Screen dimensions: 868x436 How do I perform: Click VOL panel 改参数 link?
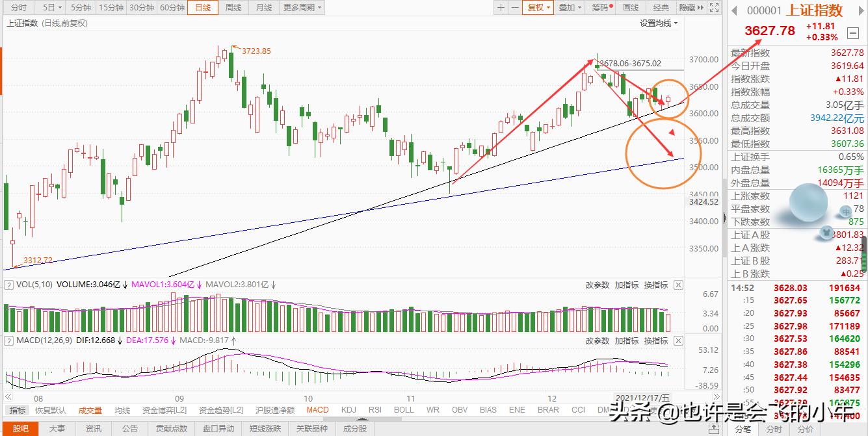point(597,285)
